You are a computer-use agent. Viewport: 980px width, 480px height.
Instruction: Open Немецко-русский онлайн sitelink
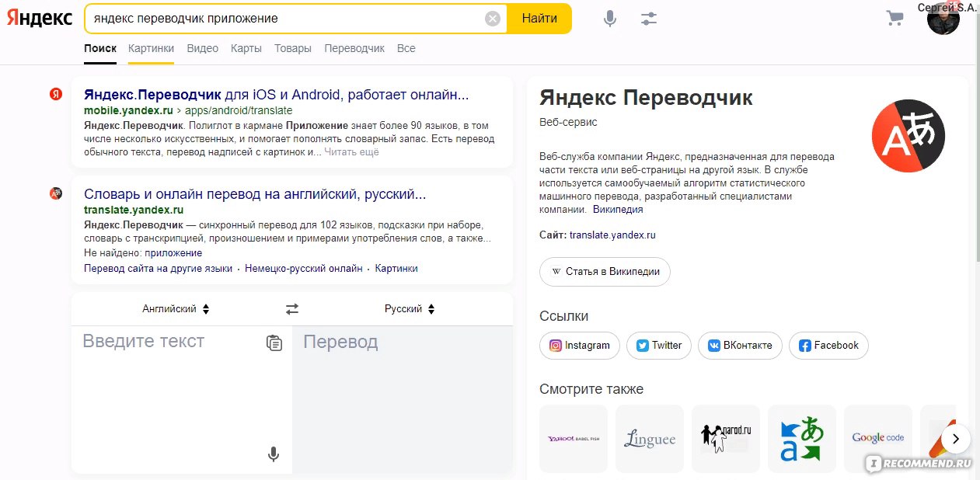(x=303, y=269)
